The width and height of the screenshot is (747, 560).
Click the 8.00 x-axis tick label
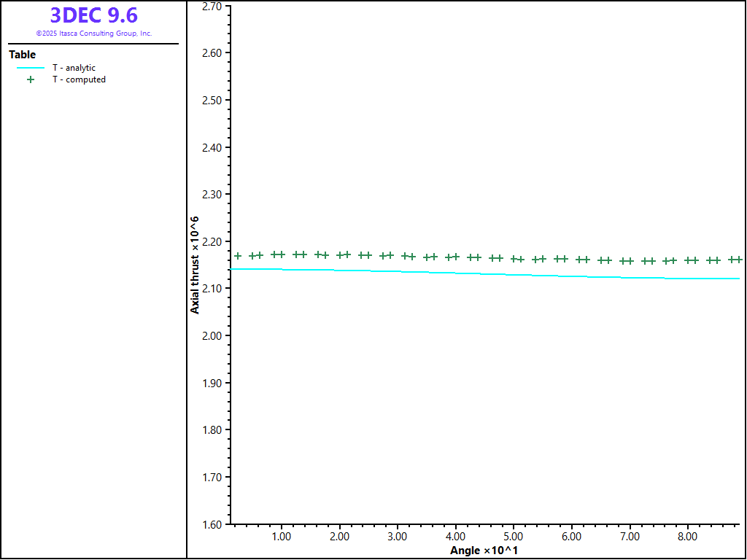point(688,536)
